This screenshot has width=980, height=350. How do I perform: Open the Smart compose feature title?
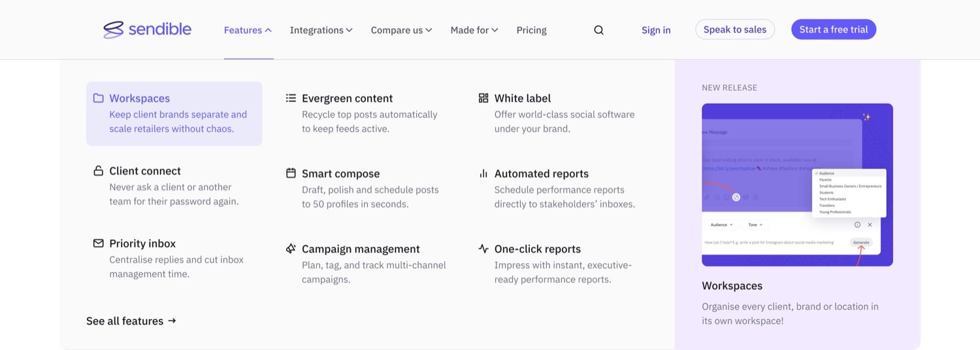pyautogui.click(x=340, y=174)
